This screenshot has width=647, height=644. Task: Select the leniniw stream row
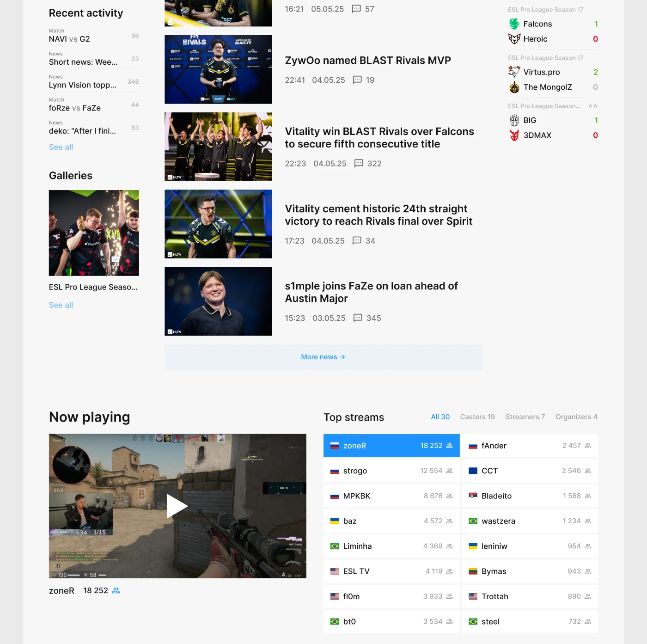(530, 546)
